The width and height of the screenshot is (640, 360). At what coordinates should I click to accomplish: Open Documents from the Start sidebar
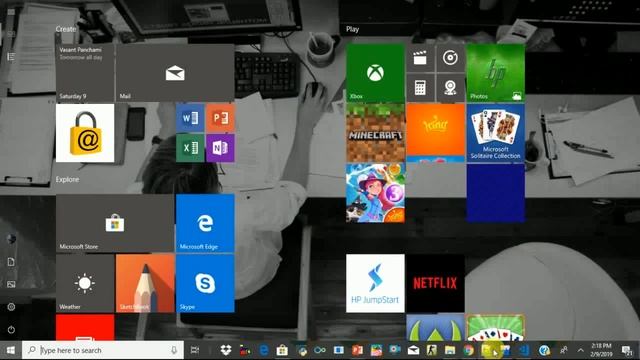point(11,262)
